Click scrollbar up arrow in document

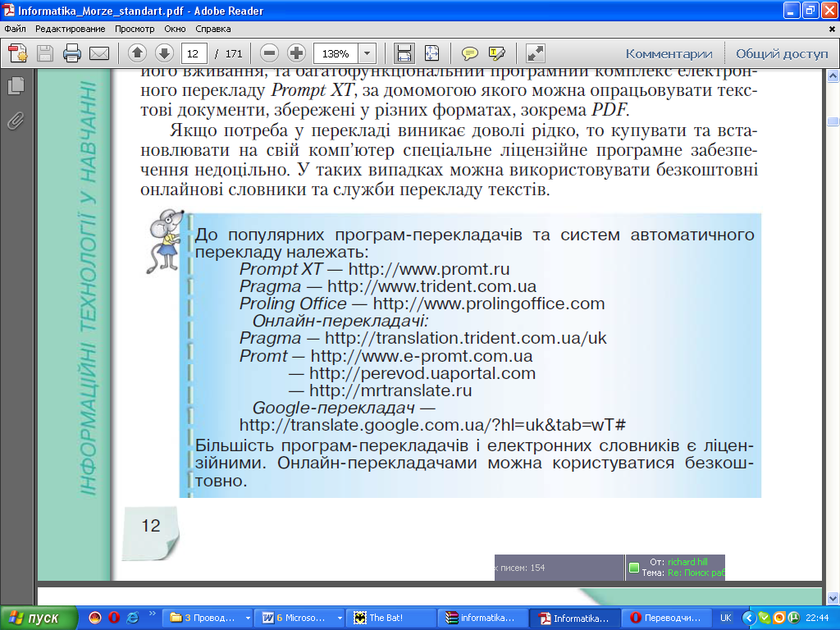(833, 76)
